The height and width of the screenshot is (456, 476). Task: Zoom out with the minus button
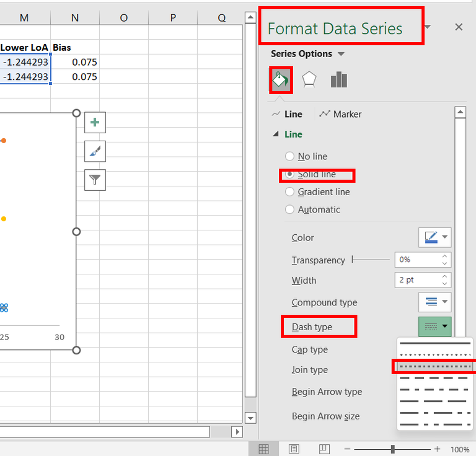pos(347,449)
